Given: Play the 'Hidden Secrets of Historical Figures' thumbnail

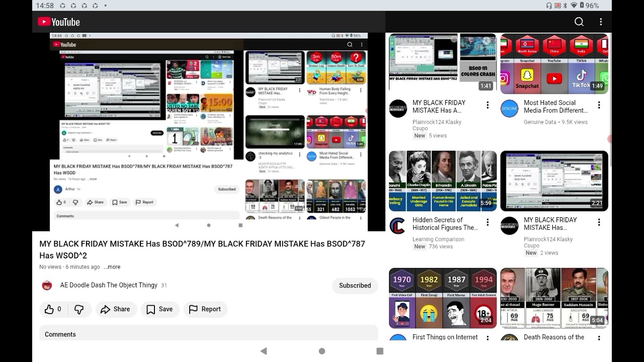Looking at the screenshot, I should tap(443, 181).
